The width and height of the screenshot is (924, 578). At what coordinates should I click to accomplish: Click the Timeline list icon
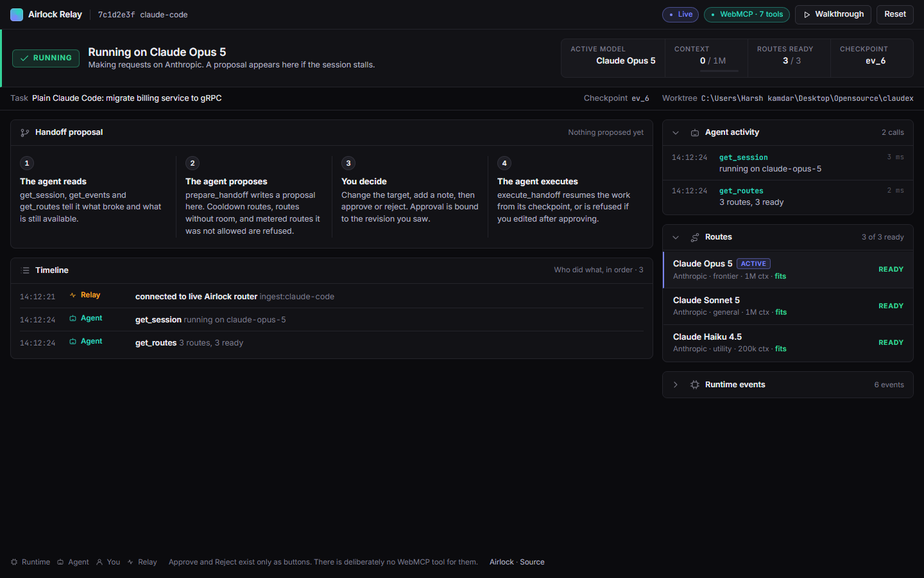(x=26, y=270)
